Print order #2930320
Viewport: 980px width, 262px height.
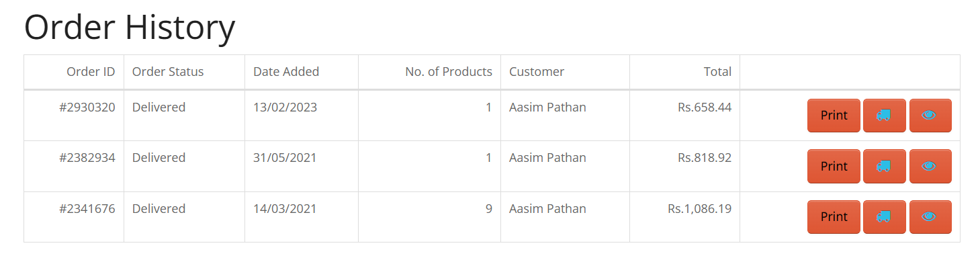pyautogui.click(x=834, y=116)
